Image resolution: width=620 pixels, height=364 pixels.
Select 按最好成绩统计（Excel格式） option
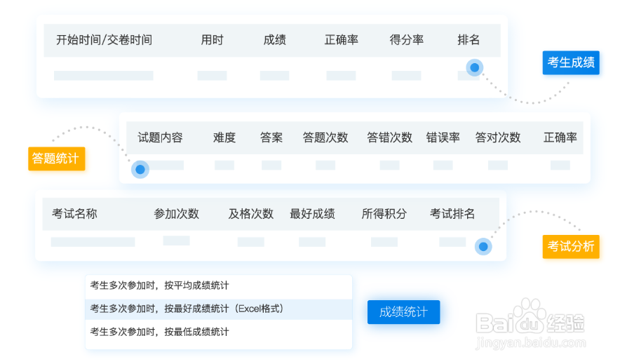pos(218,309)
